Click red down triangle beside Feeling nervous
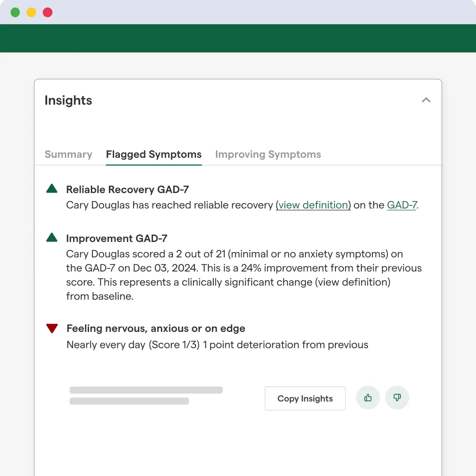The width and height of the screenshot is (476, 476). pyautogui.click(x=52, y=328)
